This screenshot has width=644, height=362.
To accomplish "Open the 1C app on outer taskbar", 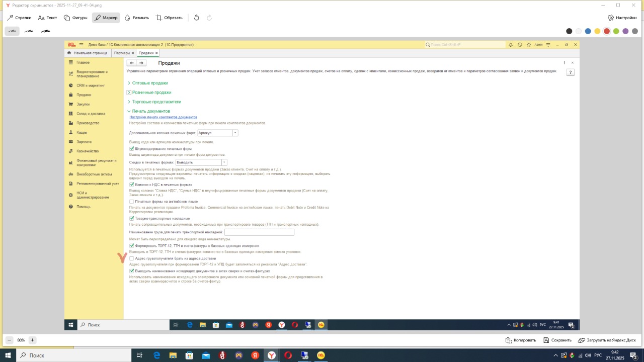I will click(x=320, y=355).
